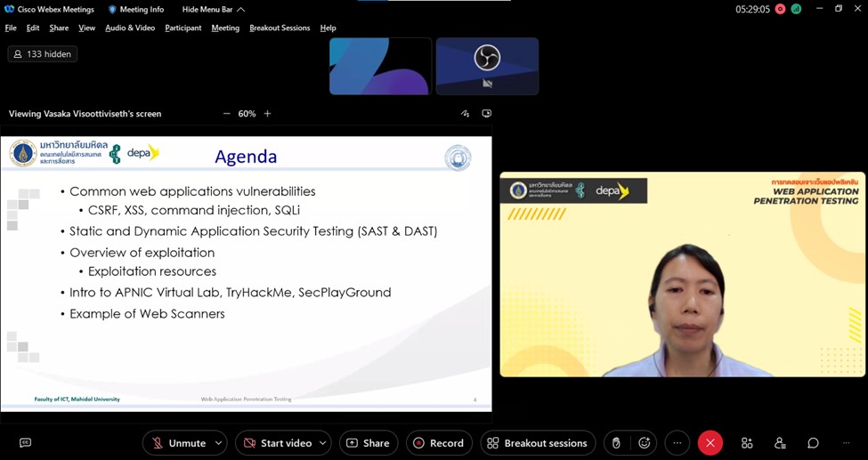
Task: Click the Share button
Action: (367, 443)
